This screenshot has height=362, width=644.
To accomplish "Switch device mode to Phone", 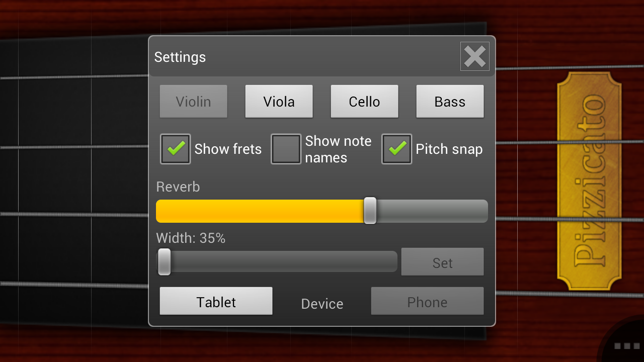I will point(427,301).
